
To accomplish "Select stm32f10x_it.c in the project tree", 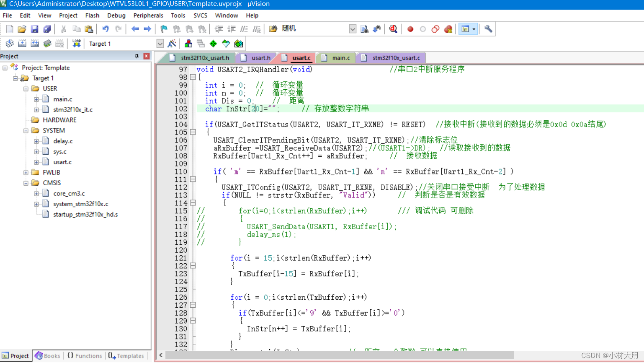I will click(73, 110).
